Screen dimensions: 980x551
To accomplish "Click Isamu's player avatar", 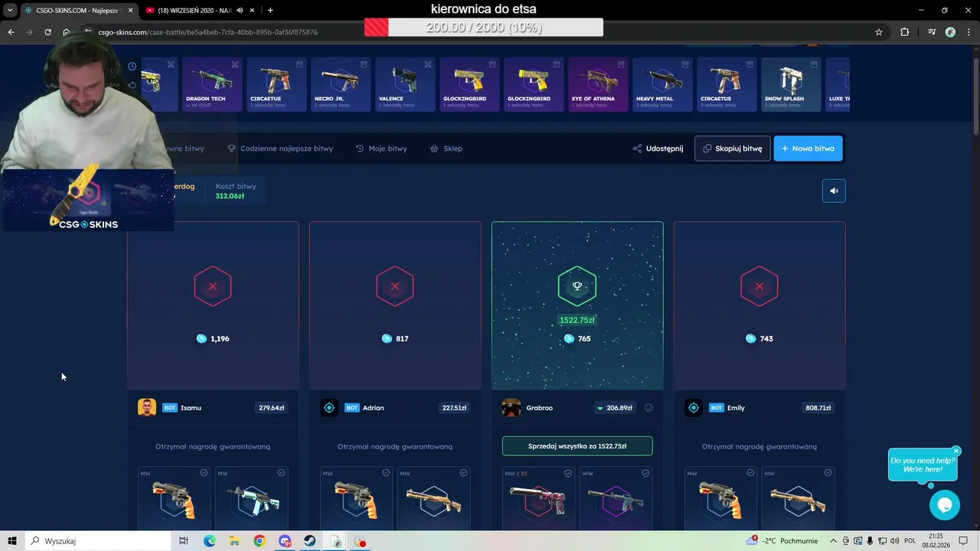I will [147, 408].
